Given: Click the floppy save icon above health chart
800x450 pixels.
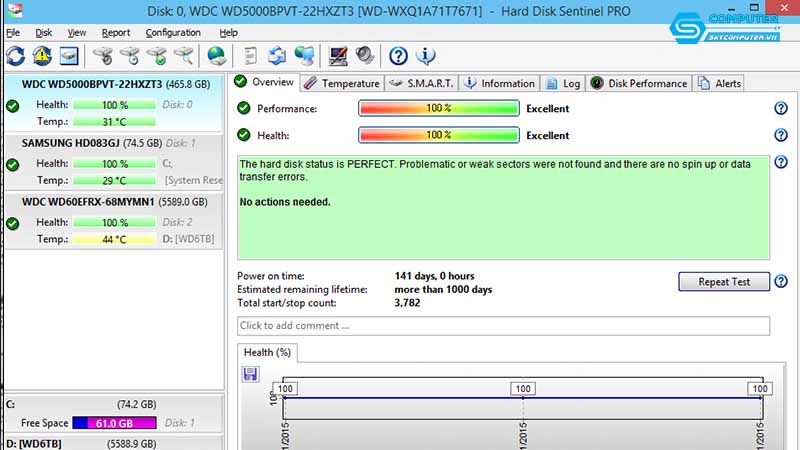Looking at the screenshot, I should [x=251, y=374].
